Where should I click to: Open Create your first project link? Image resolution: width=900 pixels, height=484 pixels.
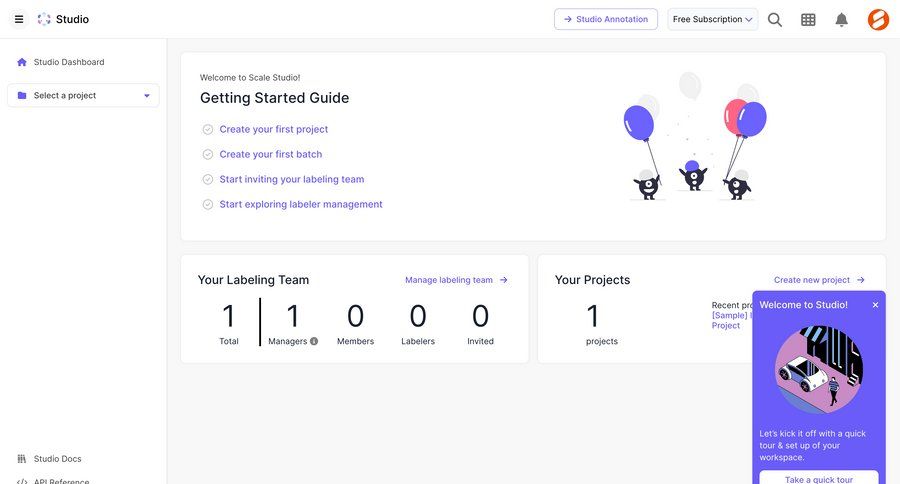[274, 130]
